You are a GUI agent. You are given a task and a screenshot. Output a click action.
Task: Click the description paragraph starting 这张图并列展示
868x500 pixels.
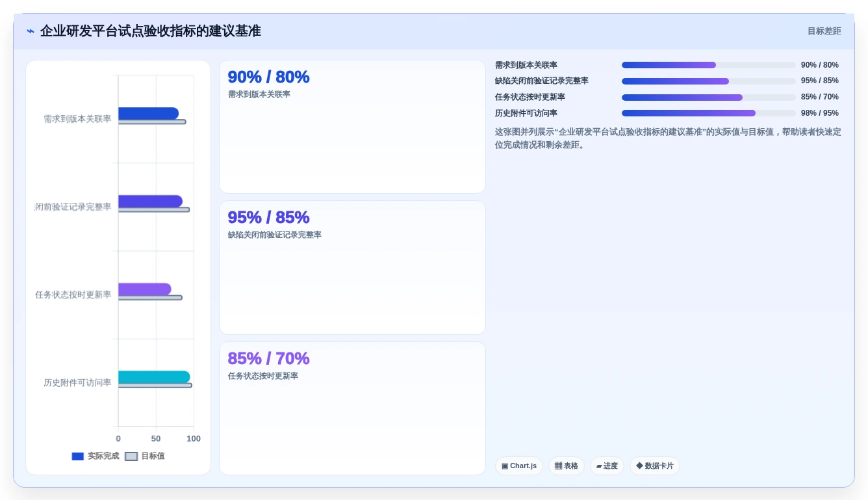tap(668, 138)
